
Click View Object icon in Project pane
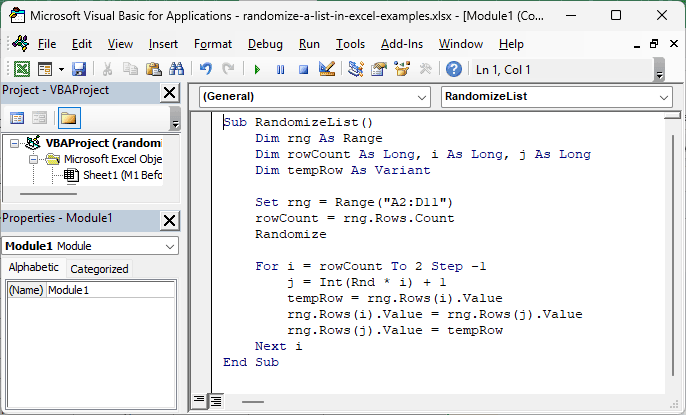39,118
